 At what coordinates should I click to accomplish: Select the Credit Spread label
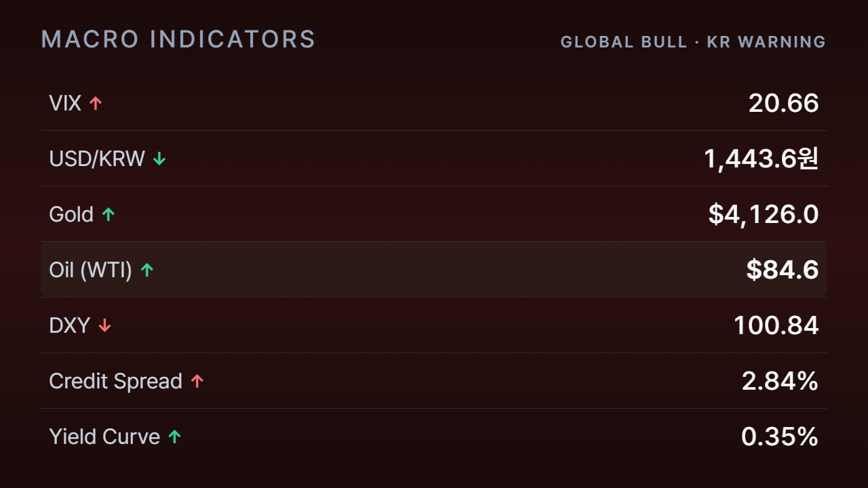click(x=116, y=381)
